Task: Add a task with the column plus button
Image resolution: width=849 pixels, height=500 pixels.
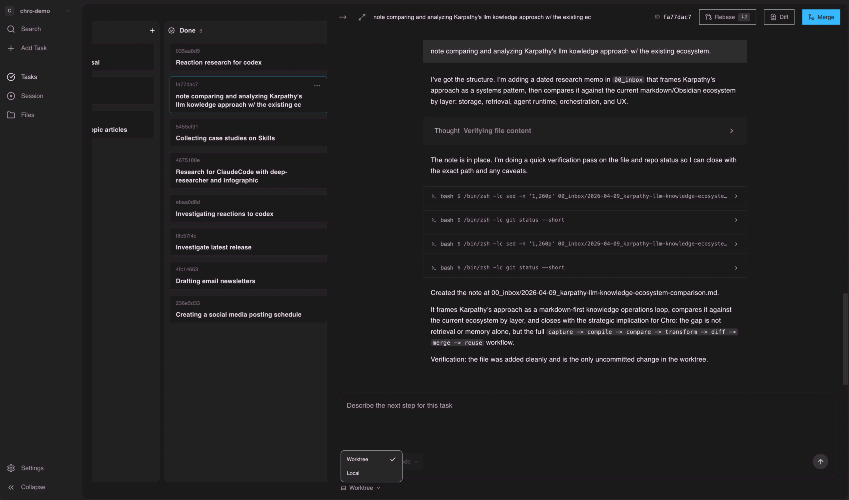Action: (x=152, y=31)
